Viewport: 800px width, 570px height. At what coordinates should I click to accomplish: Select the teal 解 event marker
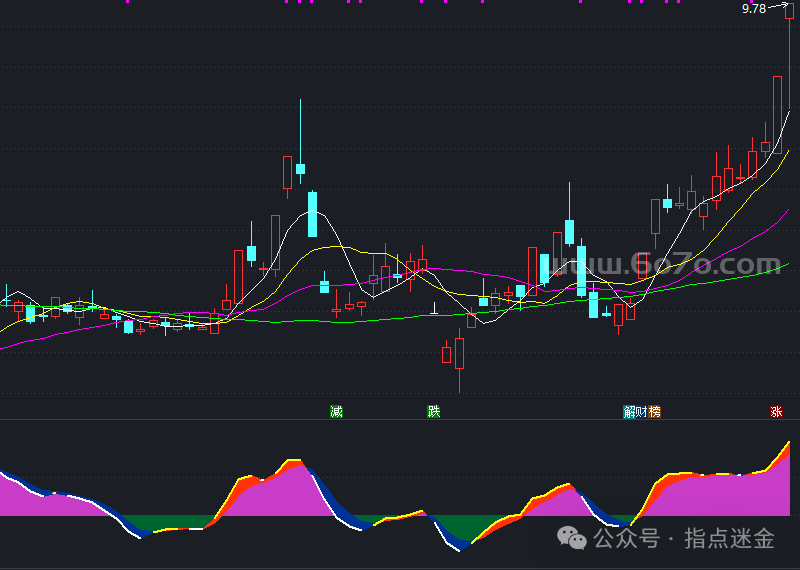coord(630,411)
